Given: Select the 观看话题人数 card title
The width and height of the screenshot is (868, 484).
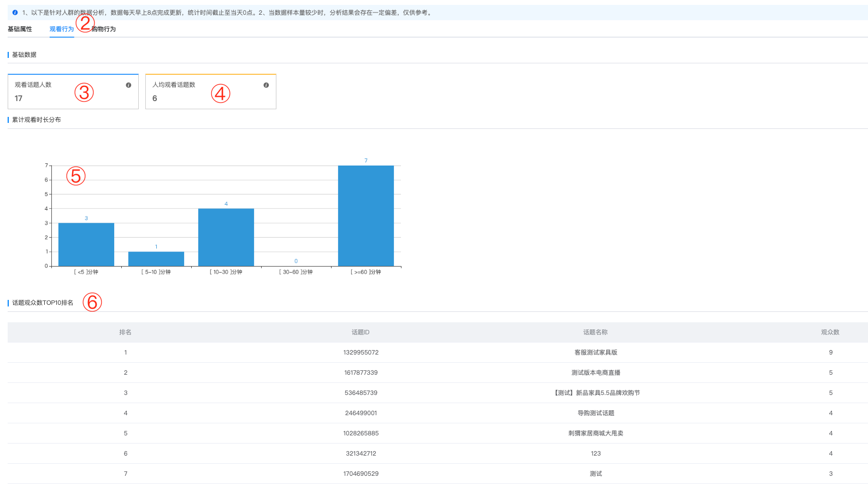Looking at the screenshot, I should click(x=33, y=85).
